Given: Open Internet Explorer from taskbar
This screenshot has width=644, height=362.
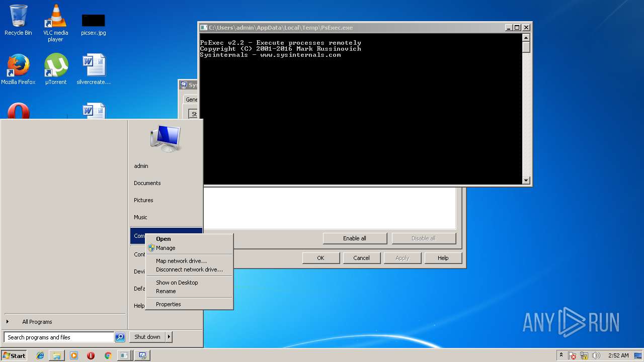Looking at the screenshot, I should tap(40, 355).
